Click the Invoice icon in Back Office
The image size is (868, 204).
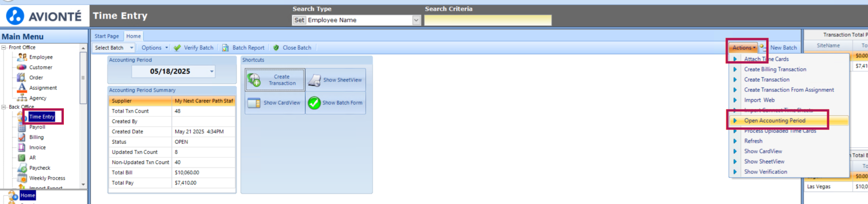click(21, 147)
